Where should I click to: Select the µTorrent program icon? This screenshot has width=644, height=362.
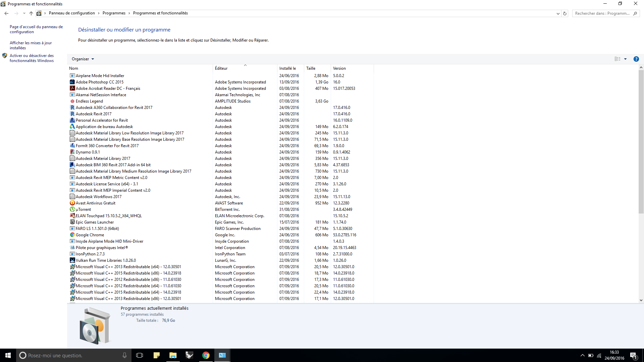click(72, 209)
